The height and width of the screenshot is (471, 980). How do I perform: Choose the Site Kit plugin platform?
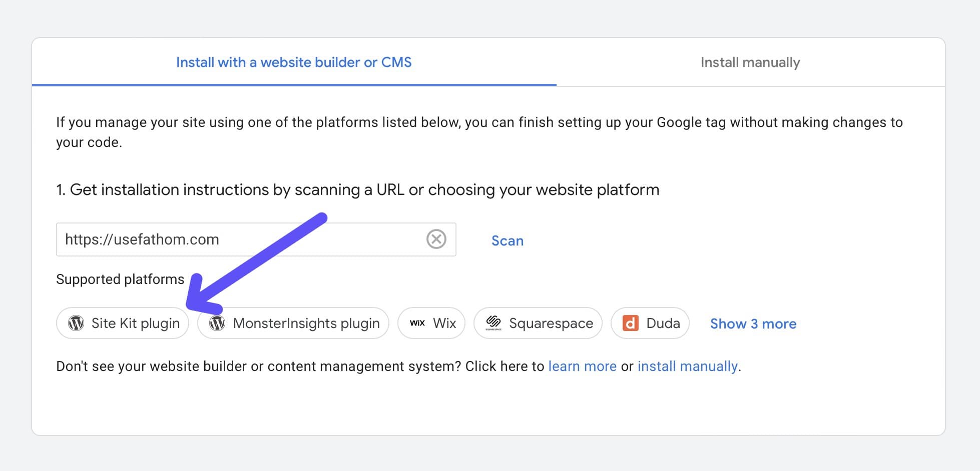click(122, 323)
